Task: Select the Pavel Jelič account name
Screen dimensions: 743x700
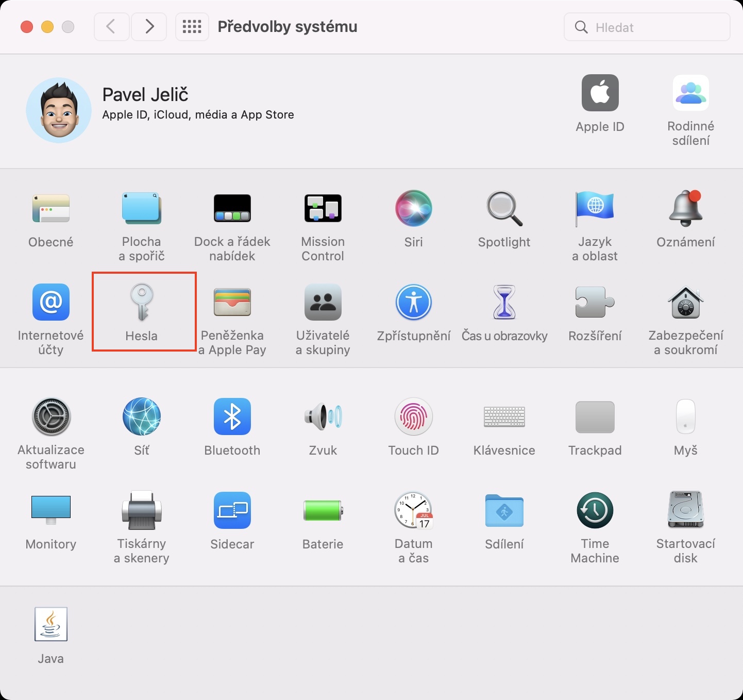Action: pyautogui.click(x=145, y=95)
